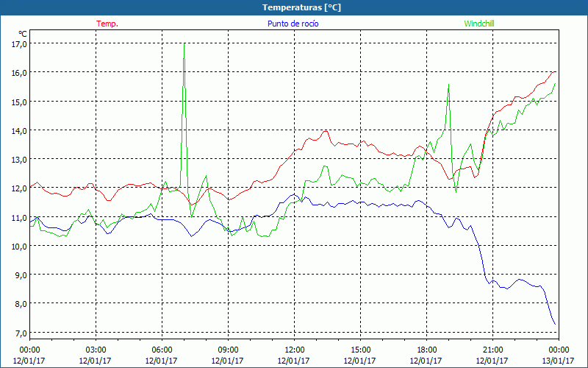The image size is (588, 368).
Task: Click the 17,0 y-axis value
Action: pyautogui.click(x=20, y=44)
